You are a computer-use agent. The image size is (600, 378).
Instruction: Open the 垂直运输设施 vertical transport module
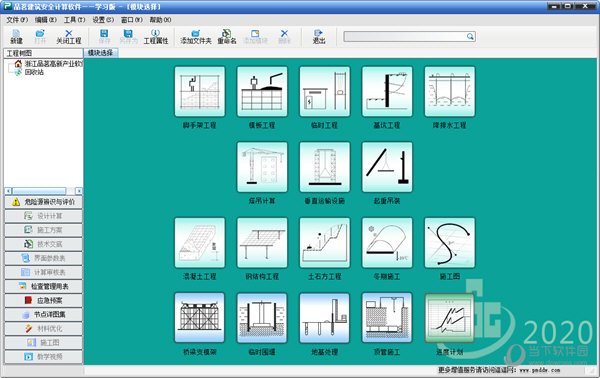pos(324,167)
